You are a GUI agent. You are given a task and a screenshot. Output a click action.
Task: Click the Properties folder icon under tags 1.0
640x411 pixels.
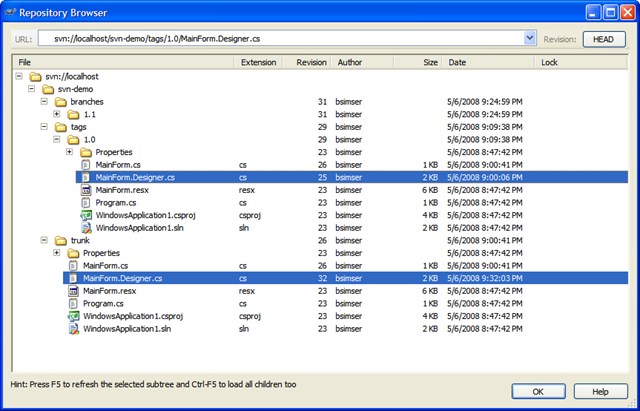tap(86, 153)
